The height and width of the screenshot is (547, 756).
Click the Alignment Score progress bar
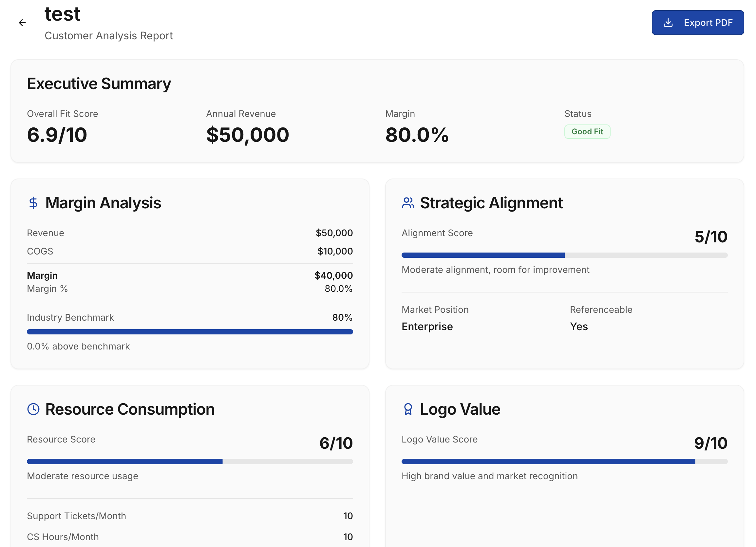[x=564, y=255]
